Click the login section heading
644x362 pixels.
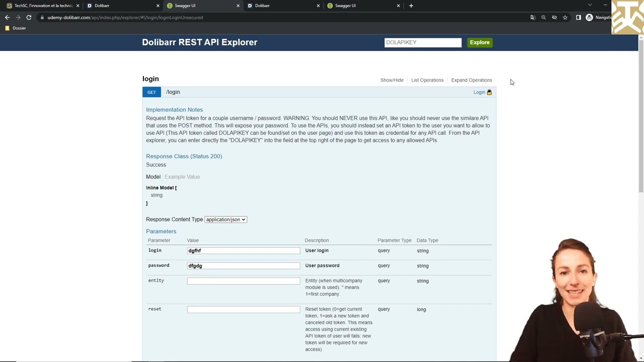150,79
